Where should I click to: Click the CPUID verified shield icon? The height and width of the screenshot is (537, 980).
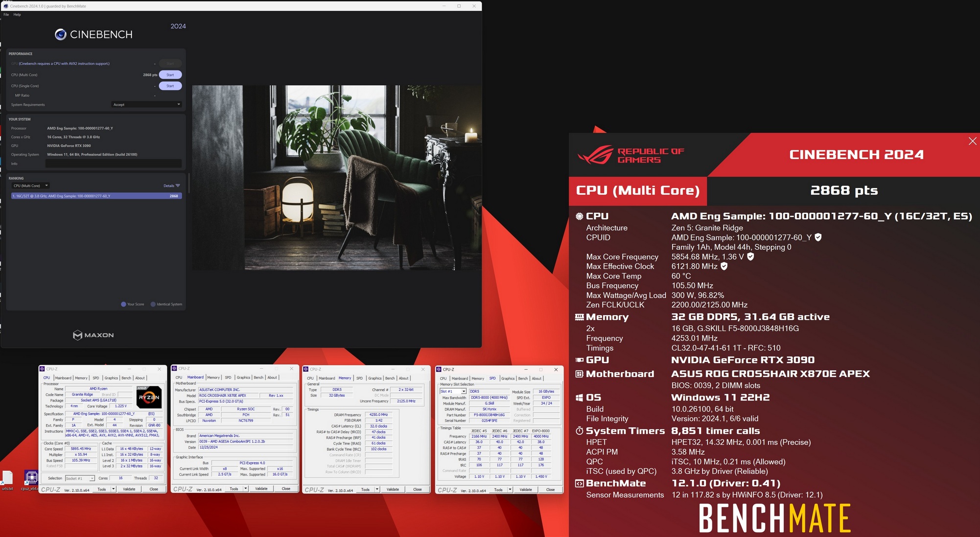(818, 237)
